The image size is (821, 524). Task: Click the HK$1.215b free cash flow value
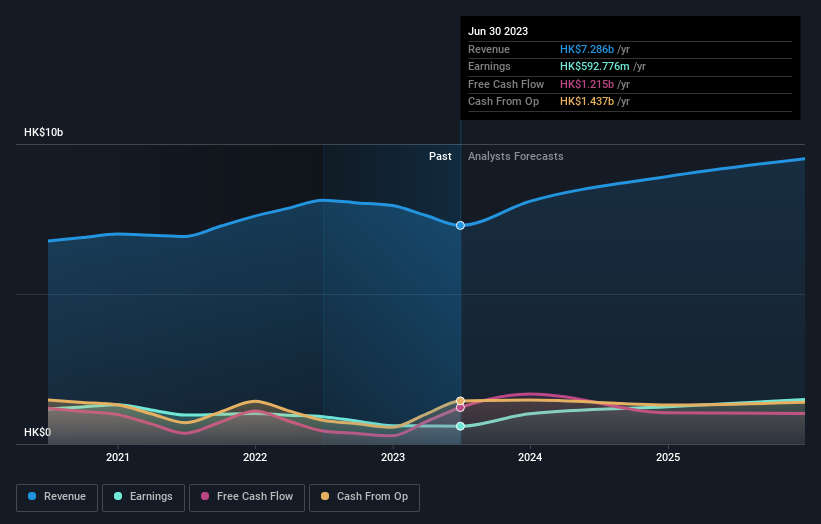(x=586, y=84)
